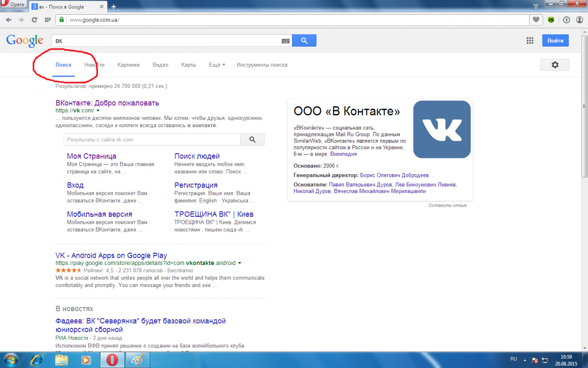This screenshot has width=588, height=368.
Task: Click the 'Результаты с сайта vk.com' search field
Action: (x=152, y=140)
